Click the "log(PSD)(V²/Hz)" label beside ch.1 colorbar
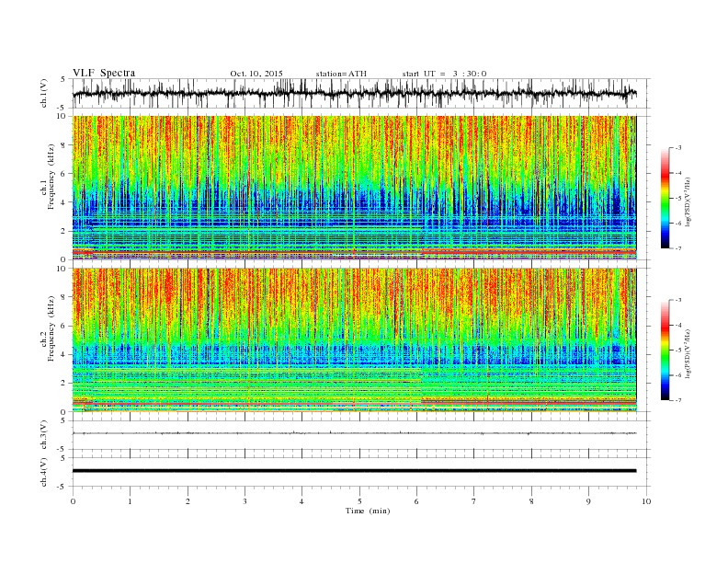Screen dimensions: 728x563 pyautogui.click(x=688, y=201)
